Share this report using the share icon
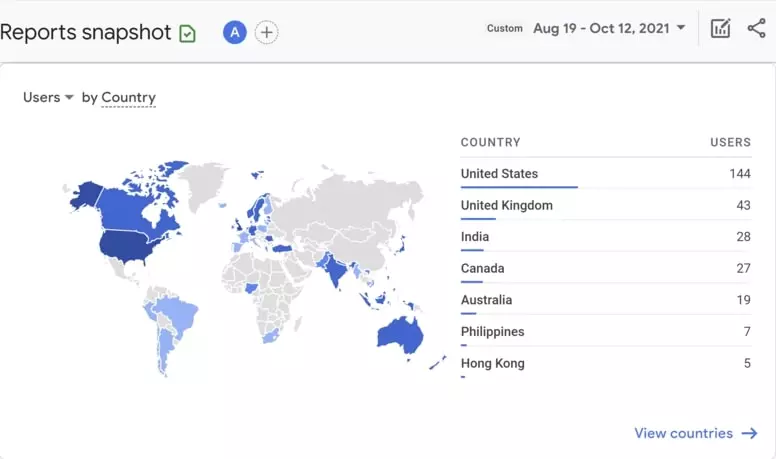This screenshot has width=776, height=459. click(756, 28)
